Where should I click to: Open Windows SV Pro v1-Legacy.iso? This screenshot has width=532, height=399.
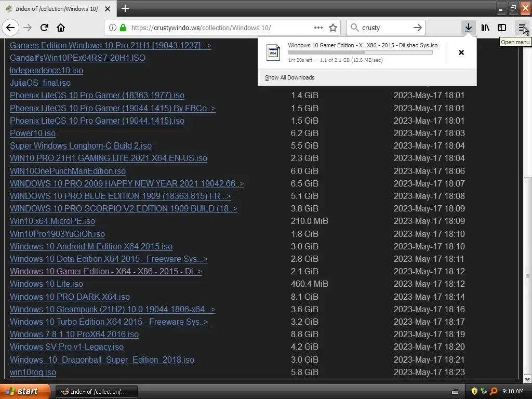tap(67, 347)
